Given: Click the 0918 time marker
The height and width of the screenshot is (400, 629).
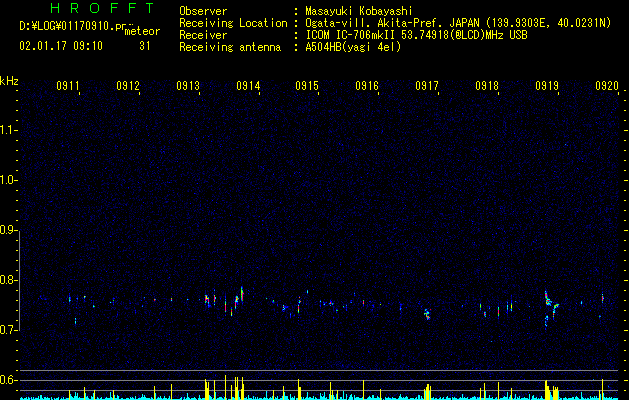Looking at the screenshot, I should [x=487, y=85].
